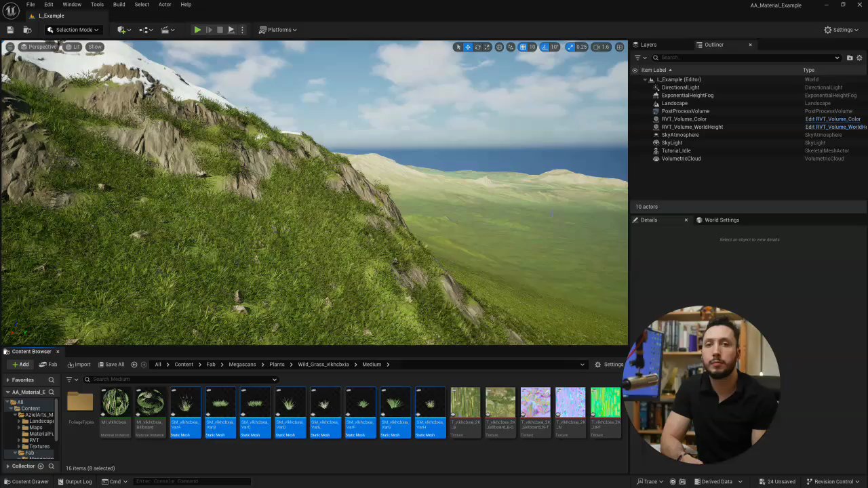Expand the Textures folder in tree

coord(20,446)
